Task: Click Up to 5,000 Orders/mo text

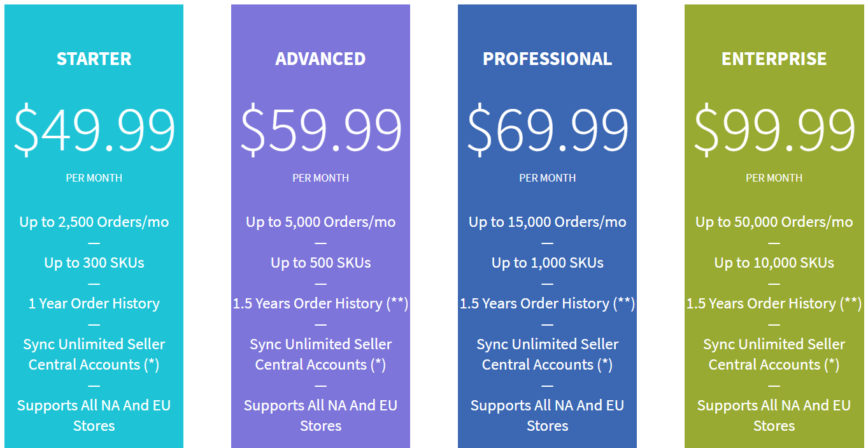Action: 320,222
